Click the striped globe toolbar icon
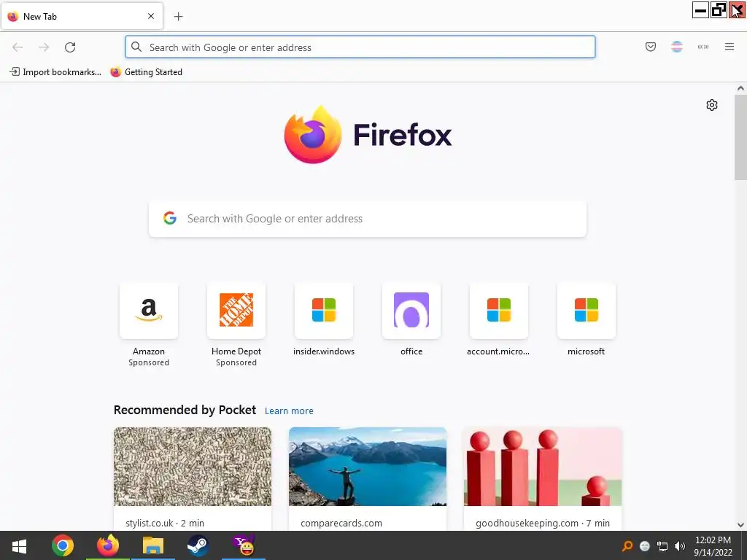747x560 pixels. pos(676,47)
